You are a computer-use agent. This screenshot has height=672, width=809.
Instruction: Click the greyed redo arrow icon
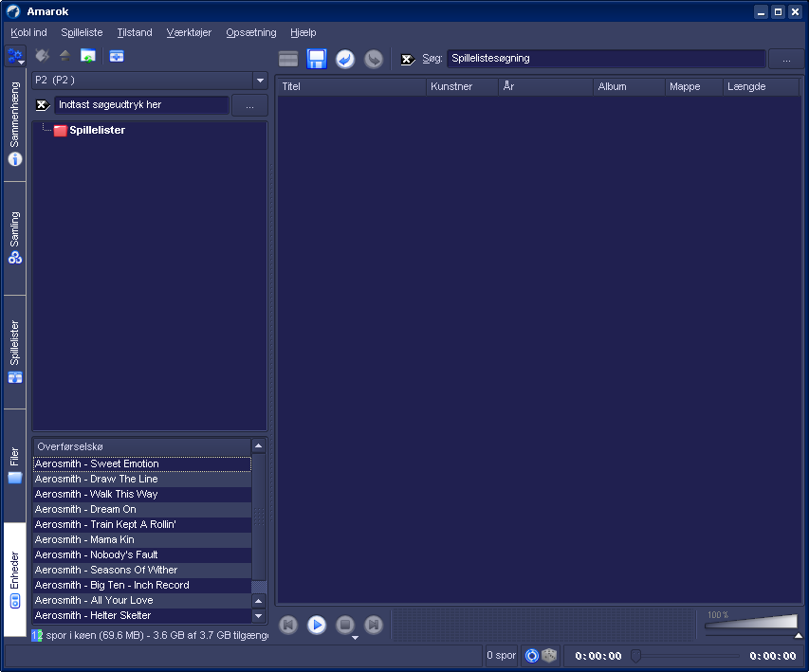point(374,59)
